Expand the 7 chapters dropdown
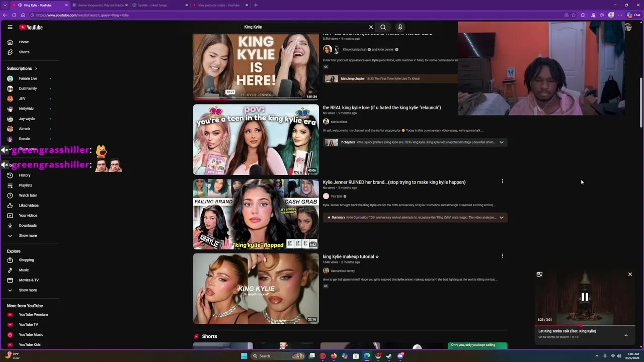The height and width of the screenshot is (362, 644). (501, 142)
